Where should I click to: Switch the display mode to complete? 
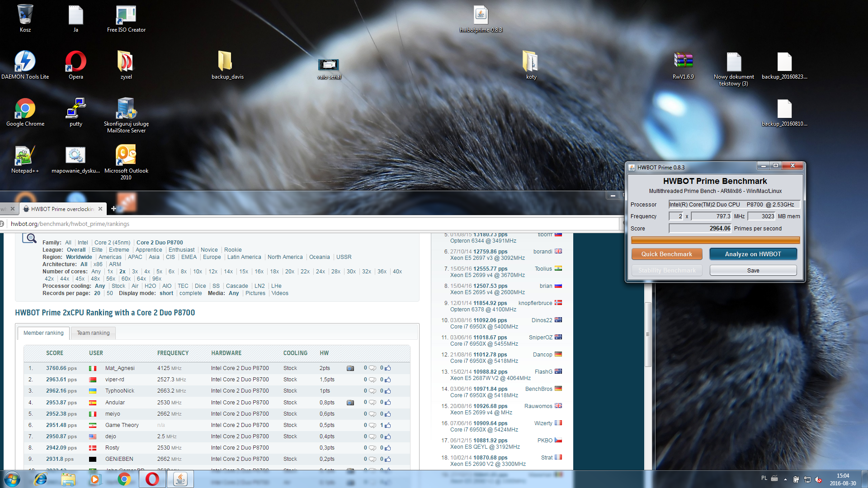[190, 293]
